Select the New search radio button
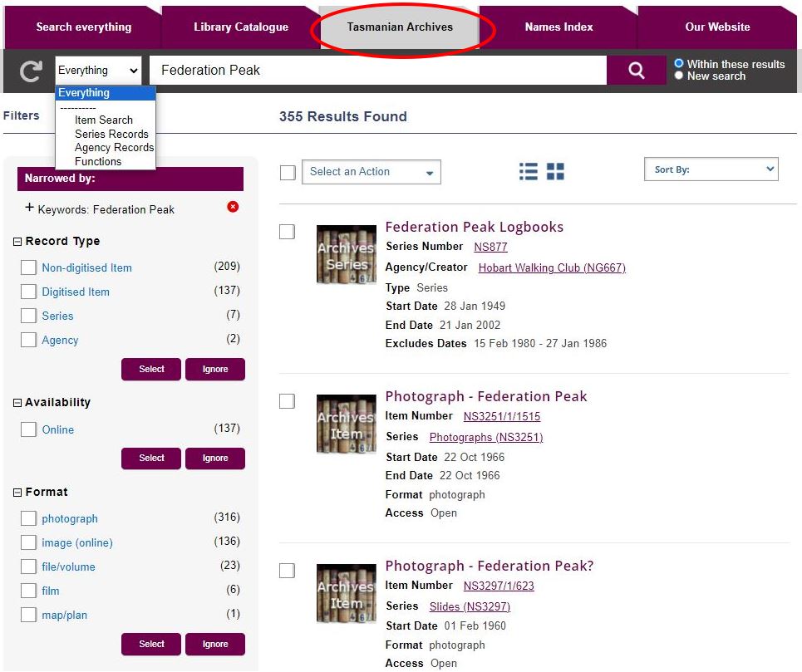 tap(679, 76)
